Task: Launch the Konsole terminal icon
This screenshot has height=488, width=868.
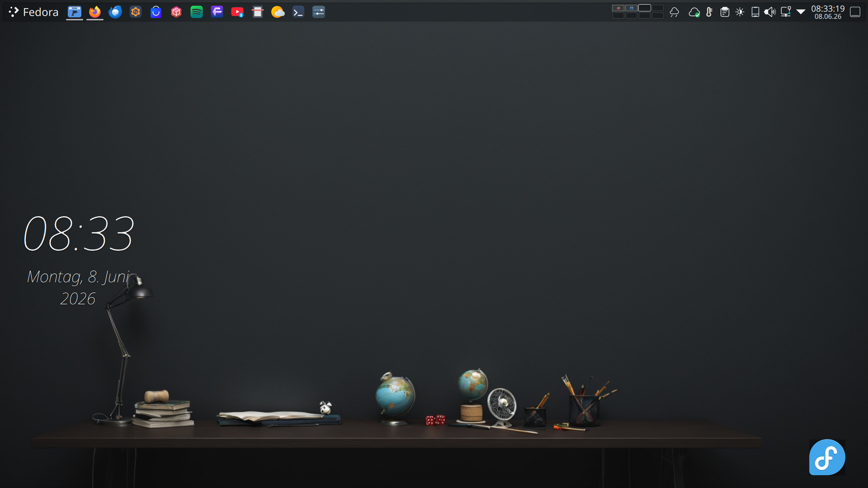Action: coord(298,12)
